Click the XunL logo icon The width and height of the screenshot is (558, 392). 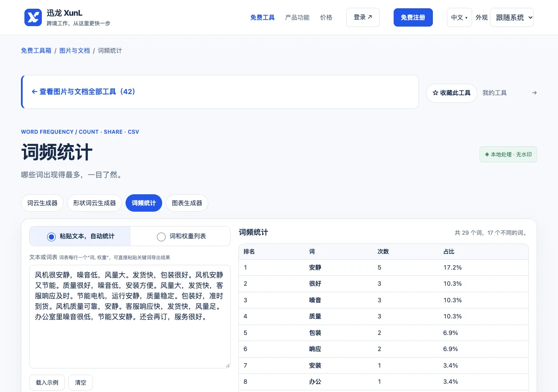[x=33, y=17]
